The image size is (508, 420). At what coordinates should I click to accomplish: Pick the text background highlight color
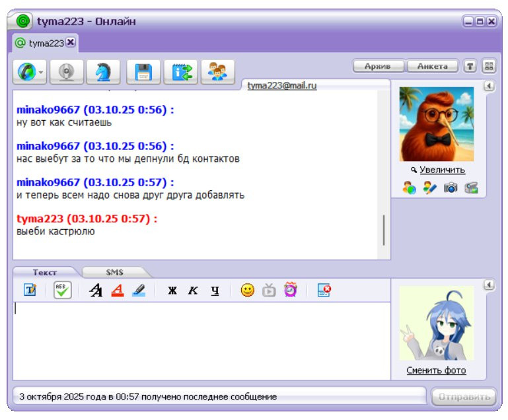[139, 290]
